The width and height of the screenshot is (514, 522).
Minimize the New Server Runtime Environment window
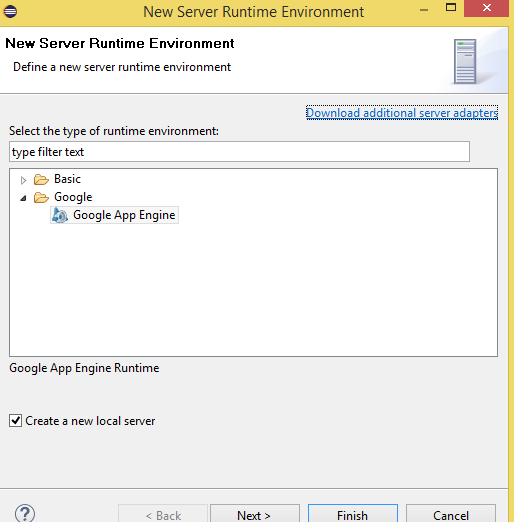point(424,10)
